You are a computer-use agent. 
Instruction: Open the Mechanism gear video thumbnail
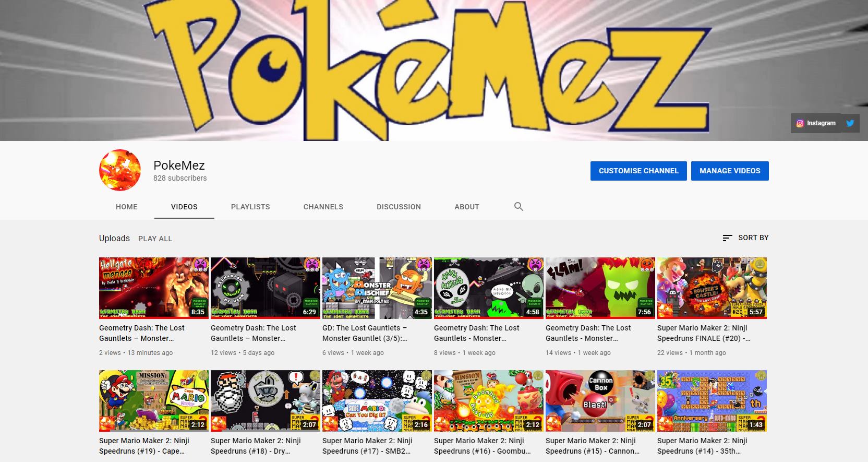[266, 288]
